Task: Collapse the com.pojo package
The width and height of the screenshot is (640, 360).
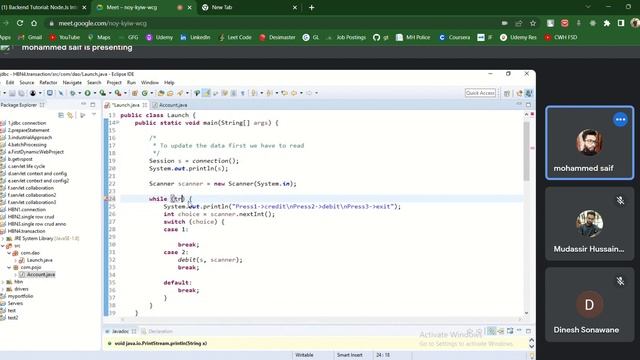Action: point(9,267)
